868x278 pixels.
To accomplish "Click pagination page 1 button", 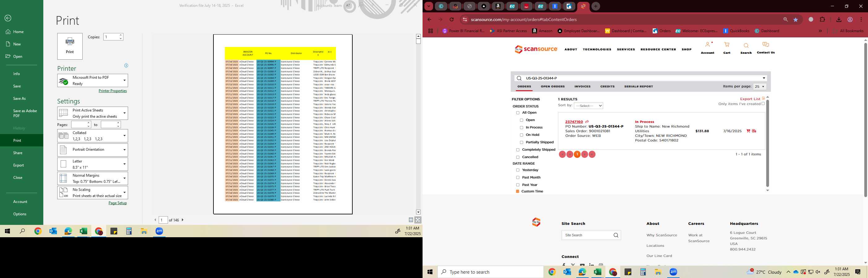I will coord(577,154).
